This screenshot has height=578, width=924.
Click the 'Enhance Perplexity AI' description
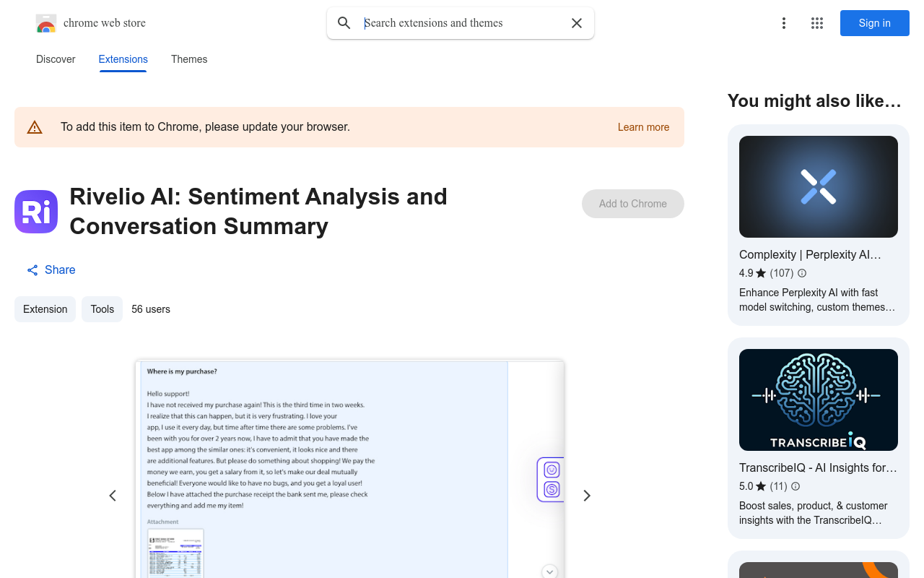point(817,300)
